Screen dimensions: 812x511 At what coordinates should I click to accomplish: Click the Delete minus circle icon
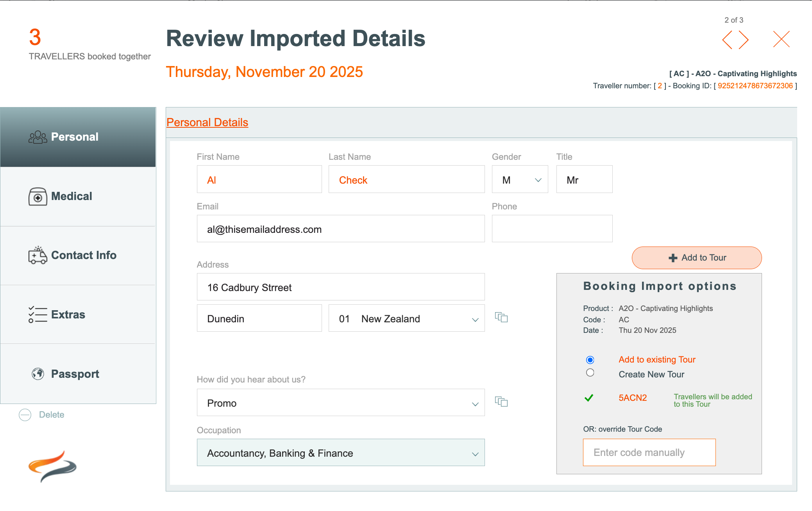click(25, 415)
